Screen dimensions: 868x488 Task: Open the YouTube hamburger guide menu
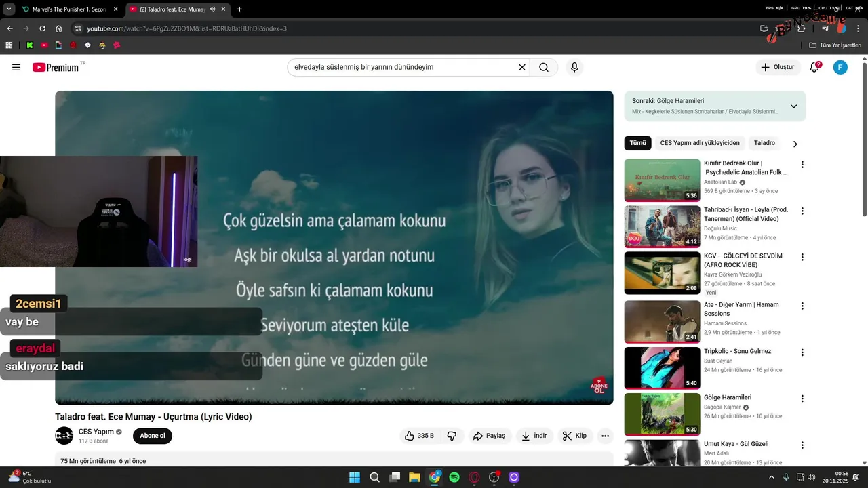(16, 67)
